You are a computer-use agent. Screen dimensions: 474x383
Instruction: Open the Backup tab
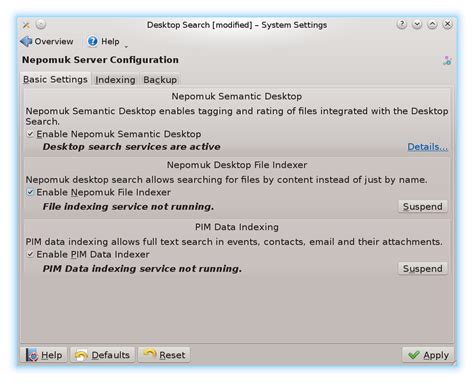160,80
